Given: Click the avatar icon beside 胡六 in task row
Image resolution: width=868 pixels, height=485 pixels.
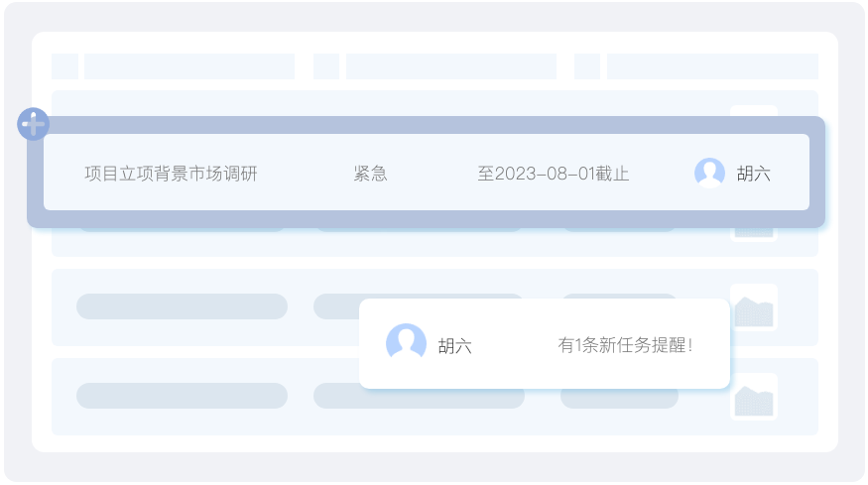Looking at the screenshot, I should [709, 173].
